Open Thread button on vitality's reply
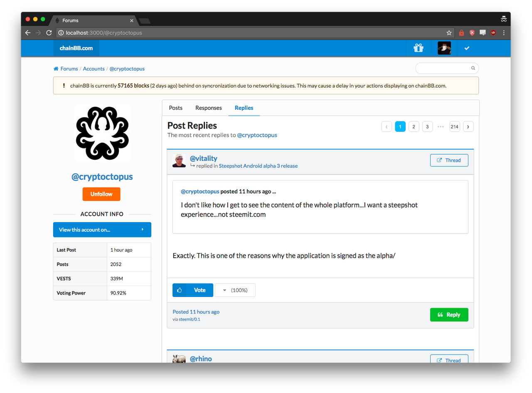The width and height of the screenshot is (532, 393). [449, 160]
